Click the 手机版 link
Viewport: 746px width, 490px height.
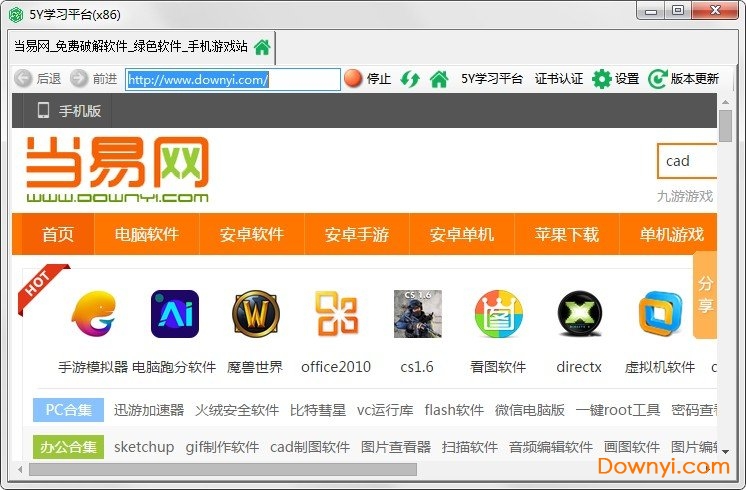tap(80, 111)
